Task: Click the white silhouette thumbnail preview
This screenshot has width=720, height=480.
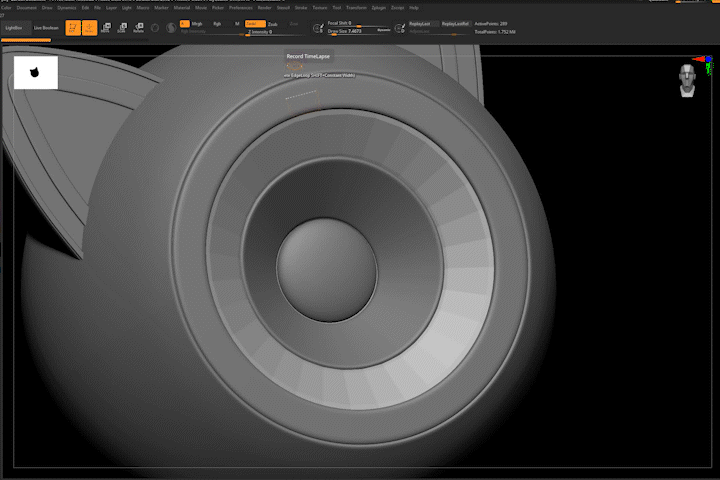Action: click(x=36, y=73)
